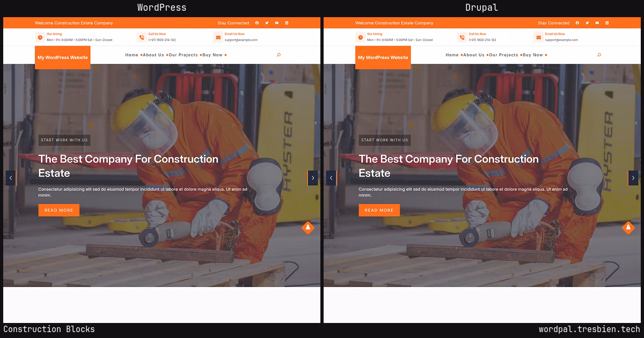644x338 pixels.
Task: Click Call Us Now label in WordPress pane
Action: coord(157,34)
